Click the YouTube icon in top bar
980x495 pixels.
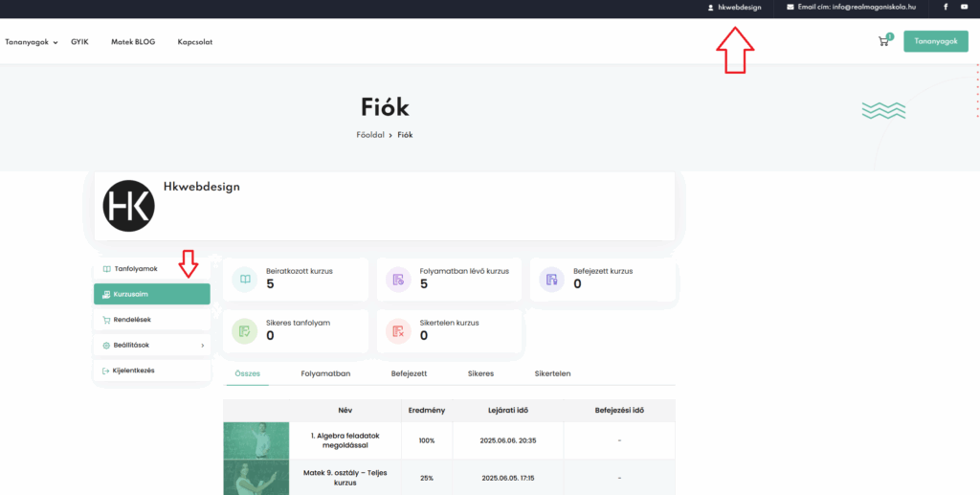(964, 7)
